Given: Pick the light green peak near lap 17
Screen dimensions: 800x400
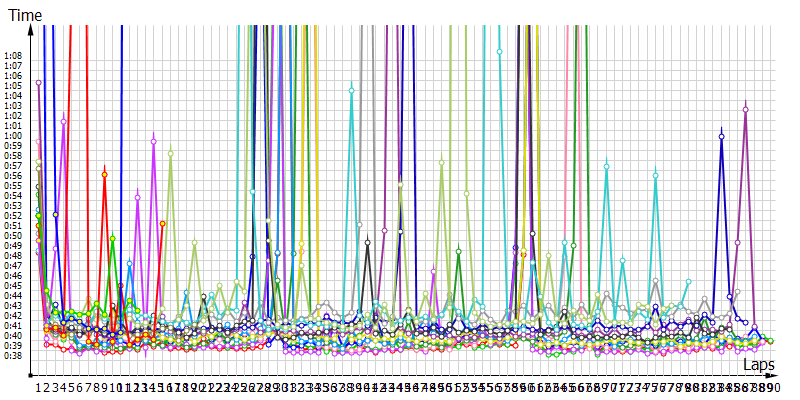Looking at the screenshot, I should pyautogui.click(x=170, y=153).
